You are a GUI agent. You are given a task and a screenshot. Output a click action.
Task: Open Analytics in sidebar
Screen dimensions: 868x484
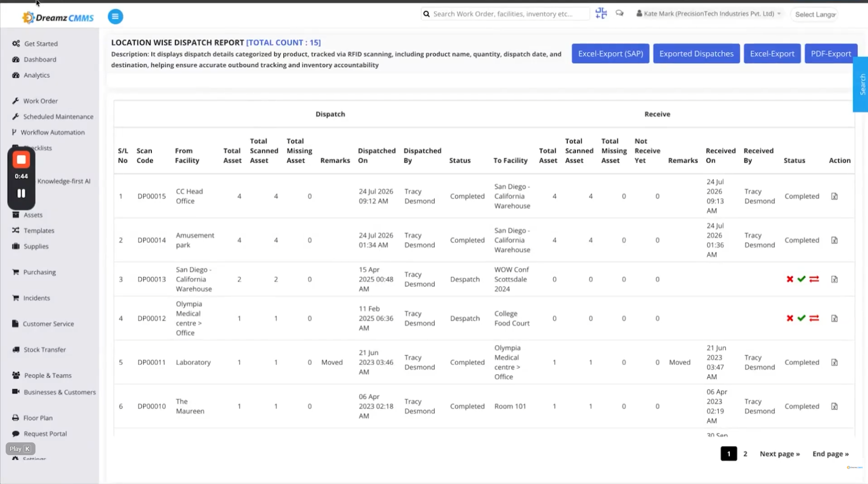(x=31, y=75)
